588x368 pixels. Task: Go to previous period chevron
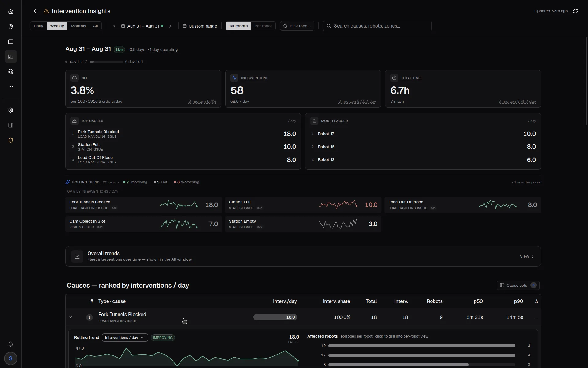pos(114,26)
